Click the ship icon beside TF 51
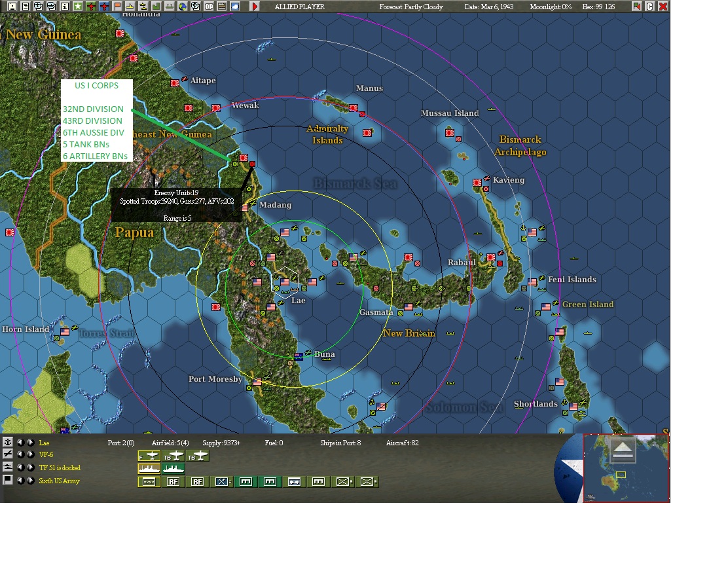Screen dimensions: 709x588 [x=8, y=467]
